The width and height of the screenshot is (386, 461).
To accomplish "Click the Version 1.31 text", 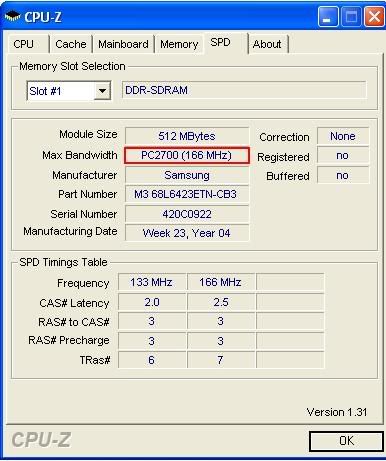I will (337, 412).
